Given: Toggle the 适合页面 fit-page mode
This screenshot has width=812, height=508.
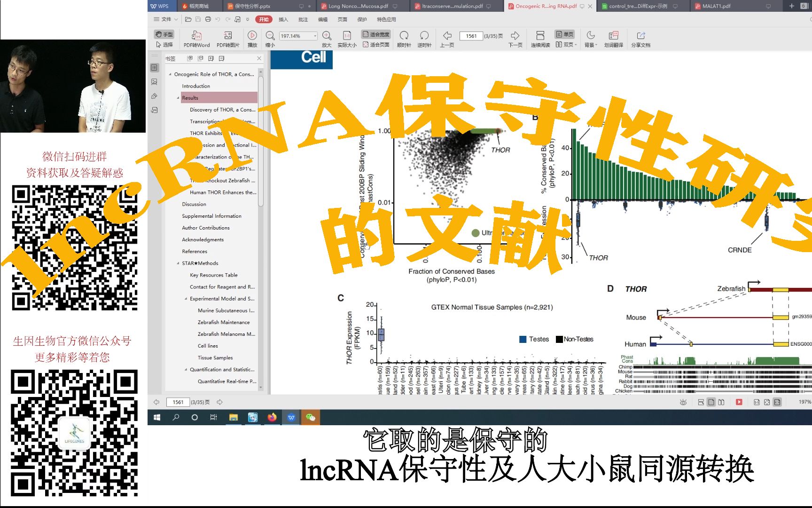Looking at the screenshot, I should (x=376, y=45).
